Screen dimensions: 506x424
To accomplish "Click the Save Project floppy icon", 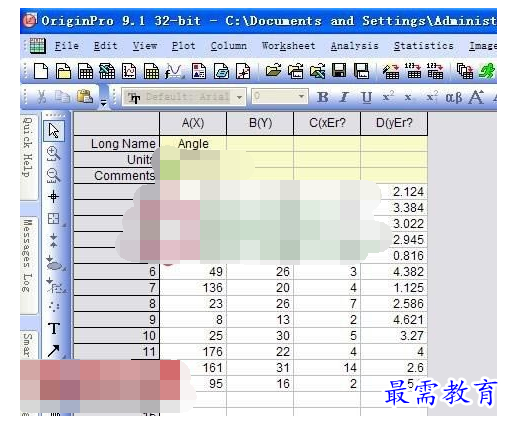I will (x=339, y=71).
